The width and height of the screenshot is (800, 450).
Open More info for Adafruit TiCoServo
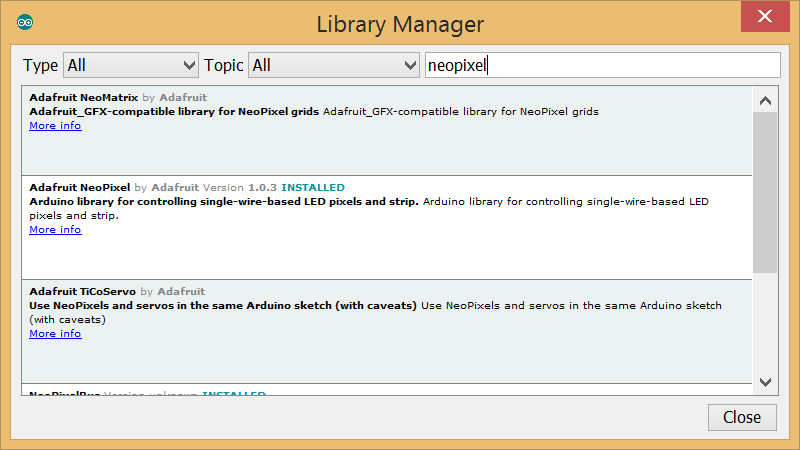pos(55,334)
